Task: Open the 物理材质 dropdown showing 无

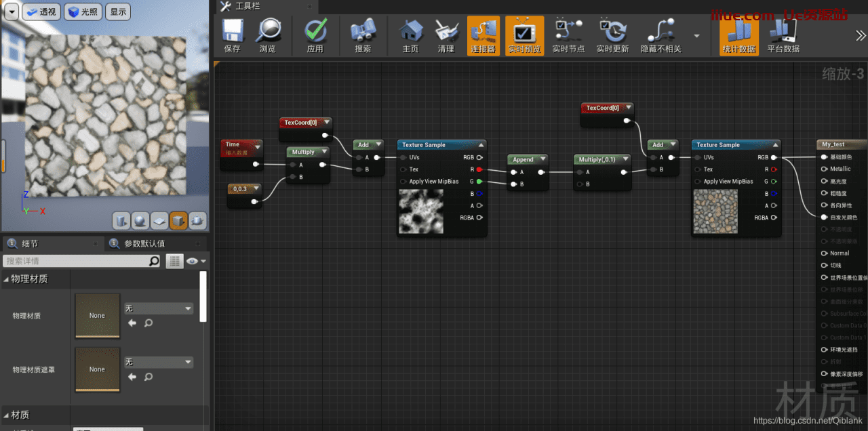Action: (x=159, y=308)
